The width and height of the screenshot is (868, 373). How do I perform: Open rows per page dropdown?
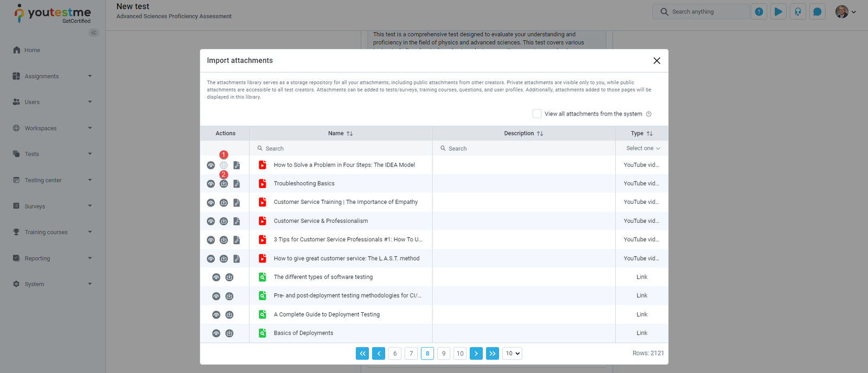[x=512, y=353]
